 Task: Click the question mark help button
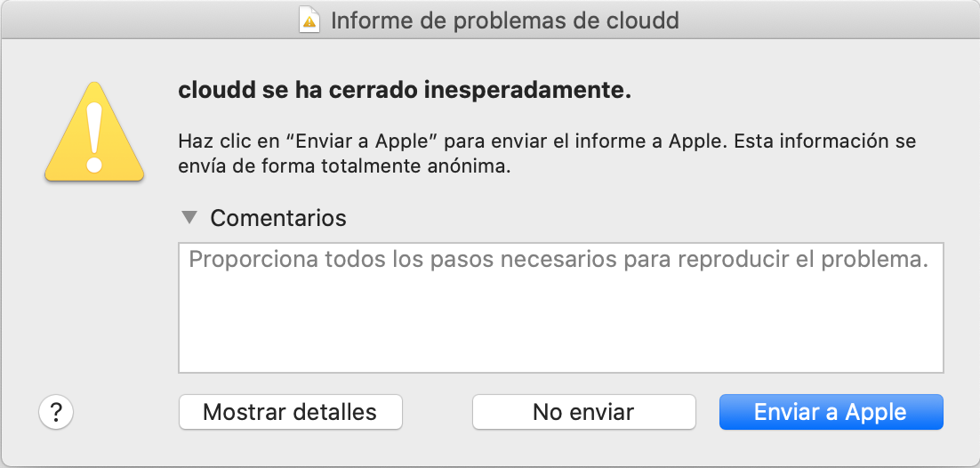coord(56,412)
